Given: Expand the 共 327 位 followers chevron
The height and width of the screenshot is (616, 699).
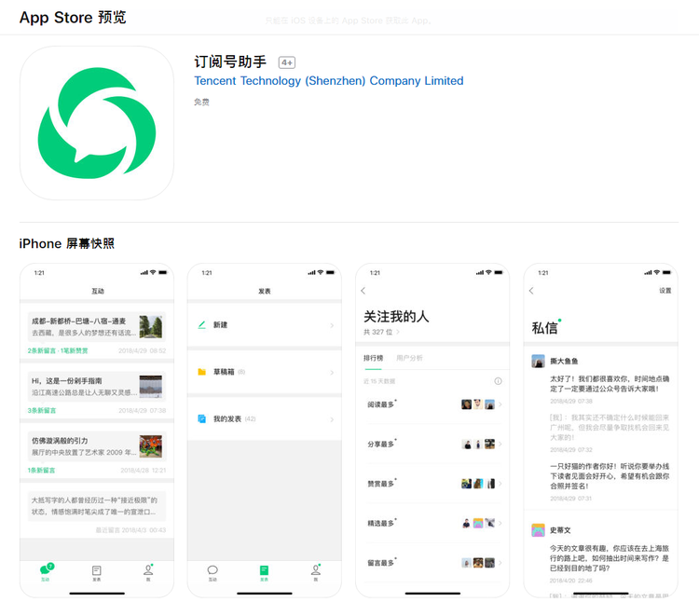Looking at the screenshot, I should [x=398, y=332].
